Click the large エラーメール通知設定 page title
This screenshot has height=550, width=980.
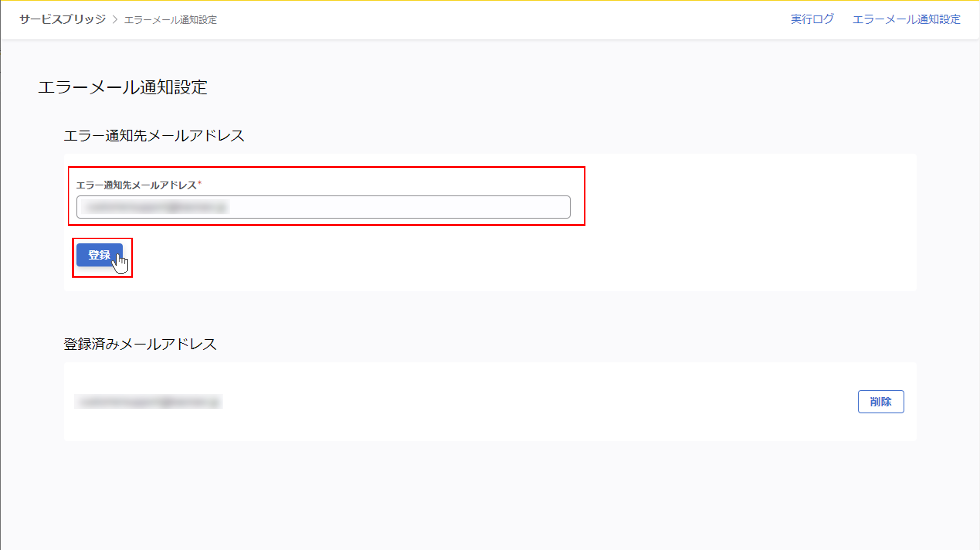pos(122,87)
